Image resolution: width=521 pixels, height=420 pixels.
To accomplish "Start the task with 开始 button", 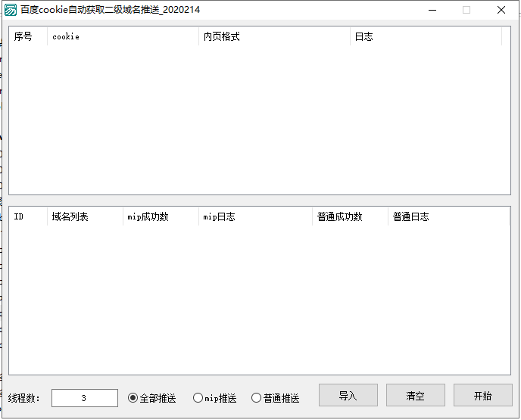I will (483, 395).
